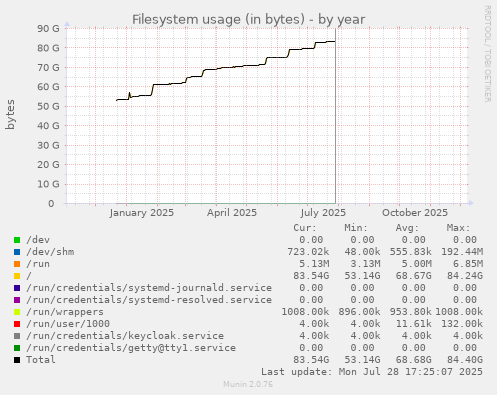
Task: Click the October 2025 axis label
Action: coord(415,213)
